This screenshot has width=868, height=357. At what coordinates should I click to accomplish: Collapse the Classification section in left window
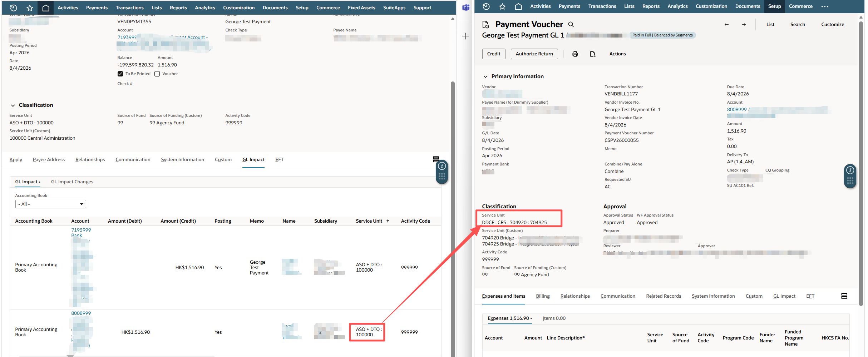13,105
